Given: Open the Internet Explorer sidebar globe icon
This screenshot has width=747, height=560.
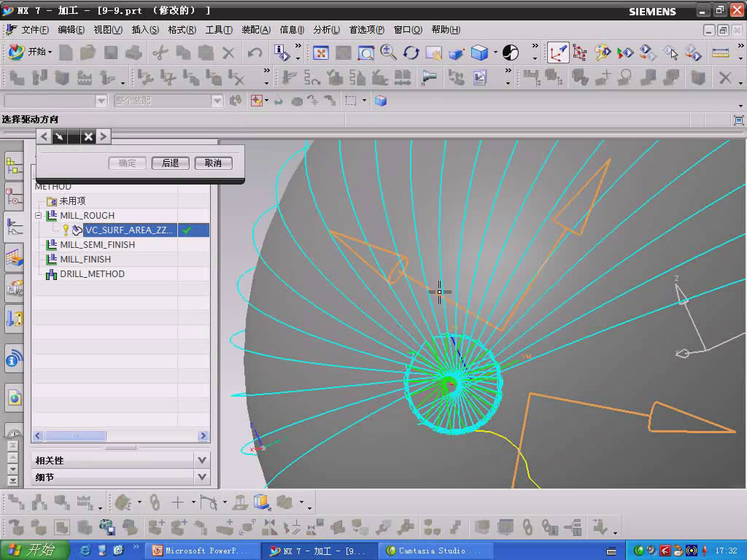Looking at the screenshot, I should (x=15, y=398).
